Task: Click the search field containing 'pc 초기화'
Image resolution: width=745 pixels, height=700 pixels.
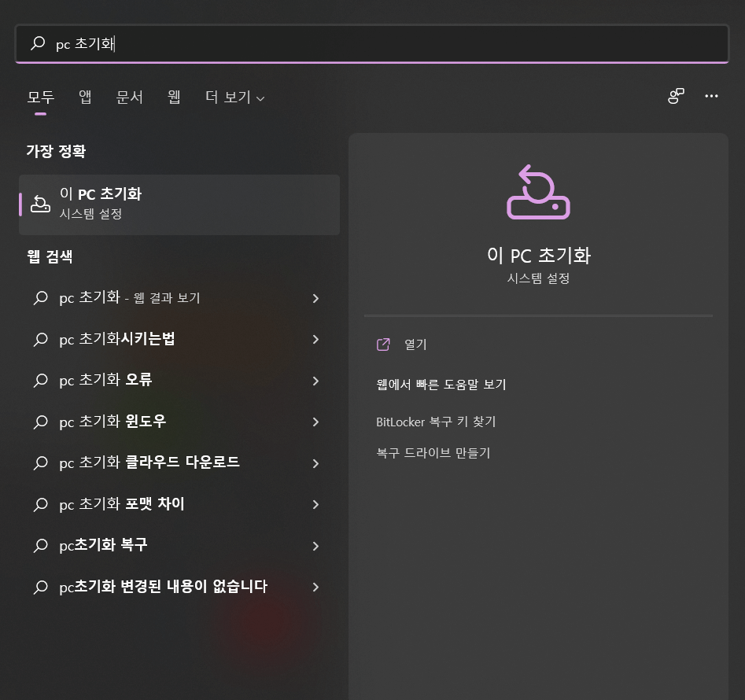Action: (x=372, y=43)
